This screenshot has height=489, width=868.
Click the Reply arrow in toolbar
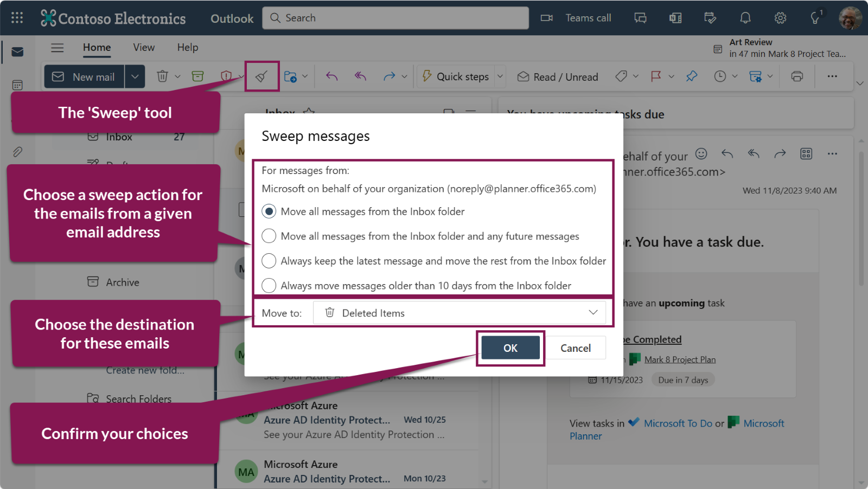pyautogui.click(x=331, y=76)
